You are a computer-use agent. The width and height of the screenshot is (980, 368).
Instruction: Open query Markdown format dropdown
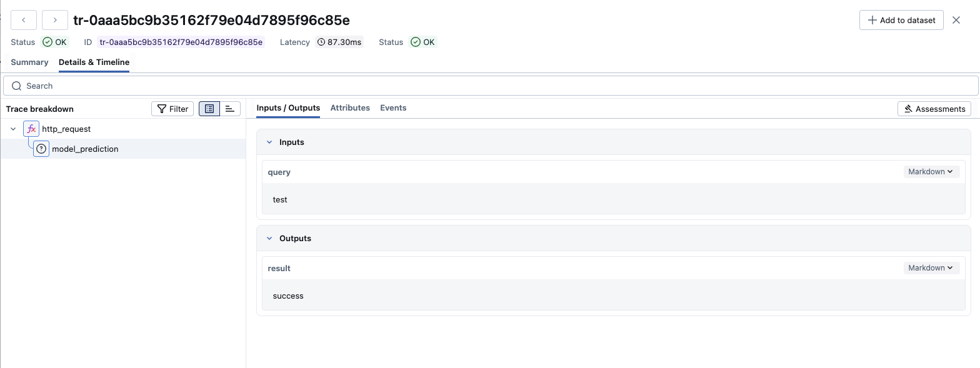pyautogui.click(x=931, y=172)
